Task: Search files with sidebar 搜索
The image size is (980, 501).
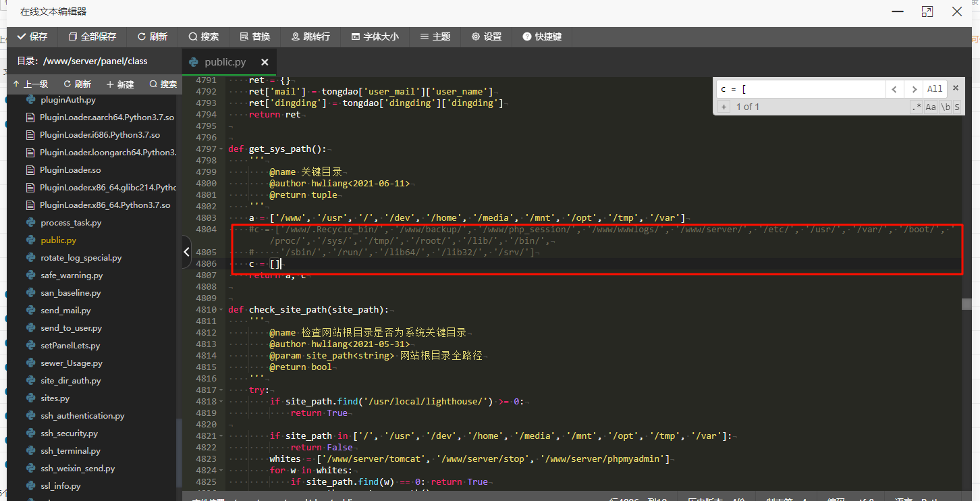Action: point(163,84)
